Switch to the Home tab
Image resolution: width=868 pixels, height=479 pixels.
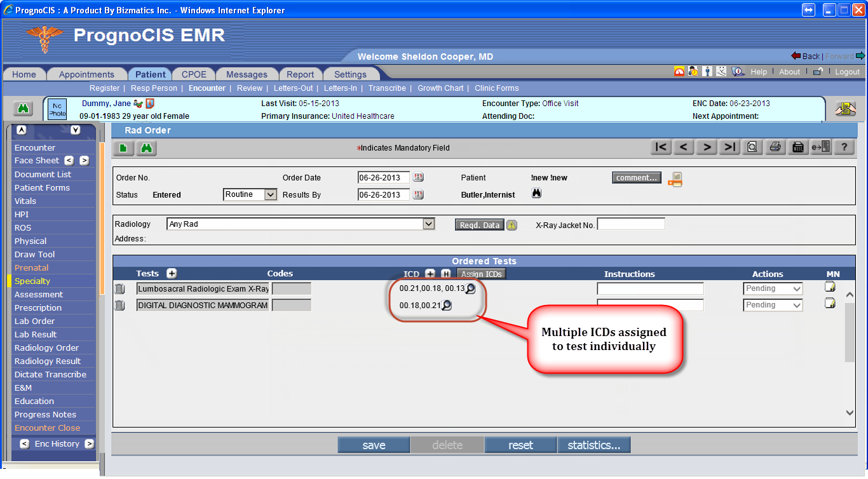24,74
